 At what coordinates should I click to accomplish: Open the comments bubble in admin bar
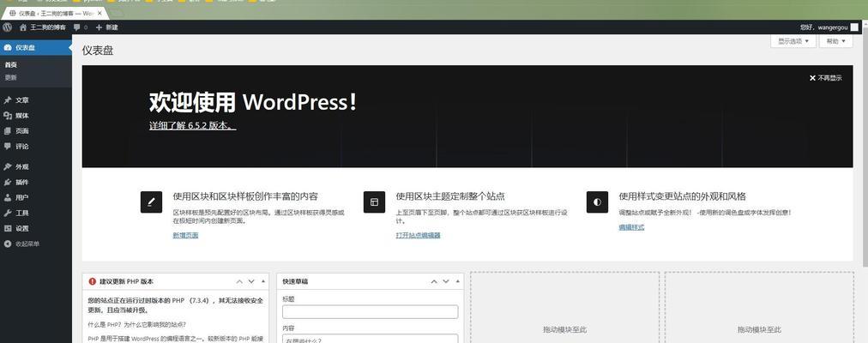[x=81, y=27]
